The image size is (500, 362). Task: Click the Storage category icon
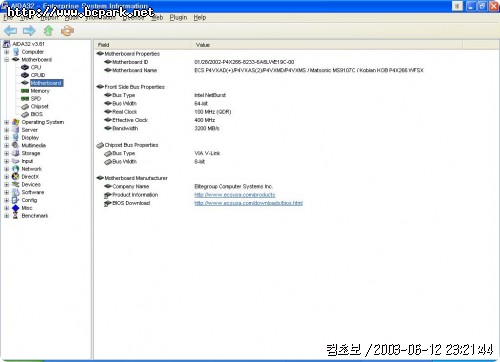coord(16,153)
